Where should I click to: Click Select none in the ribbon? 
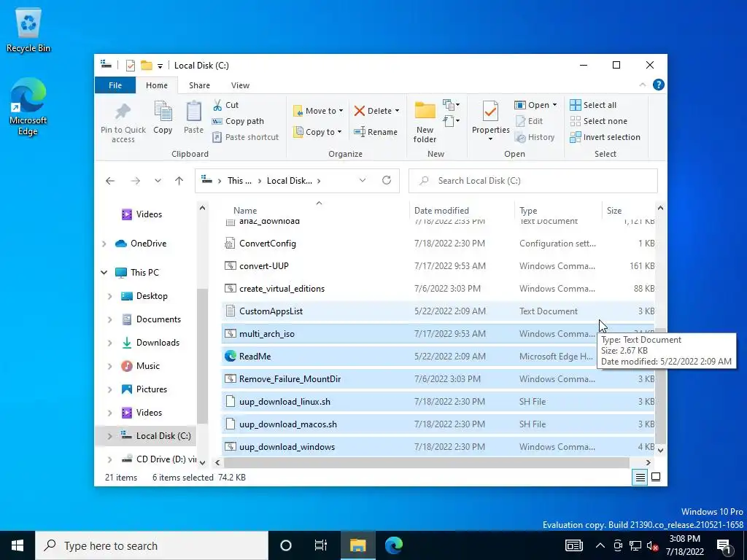click(599, 121)
